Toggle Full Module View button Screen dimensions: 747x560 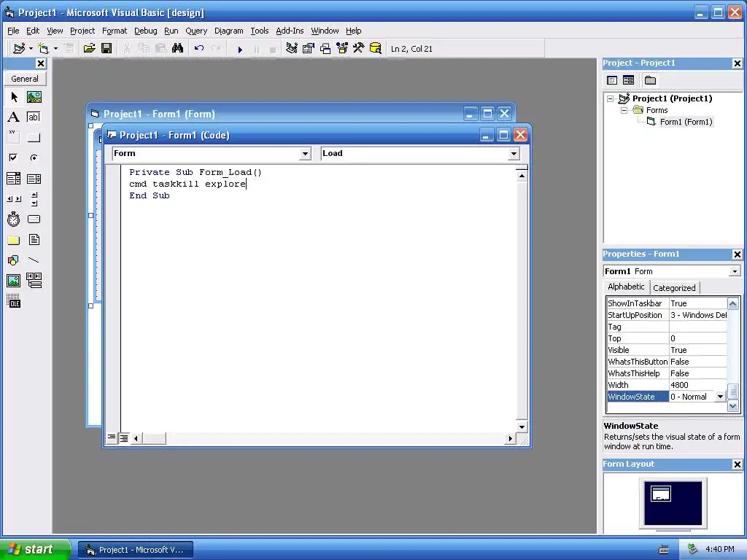124,438
